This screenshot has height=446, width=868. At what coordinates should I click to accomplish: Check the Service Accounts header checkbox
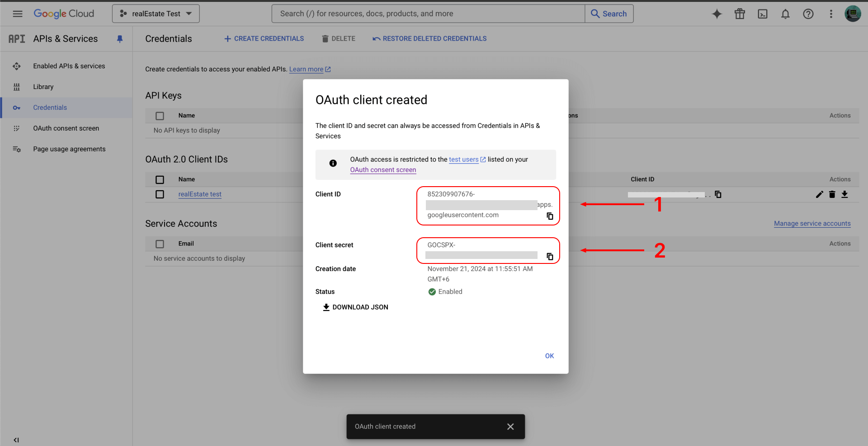click(160, 244)
